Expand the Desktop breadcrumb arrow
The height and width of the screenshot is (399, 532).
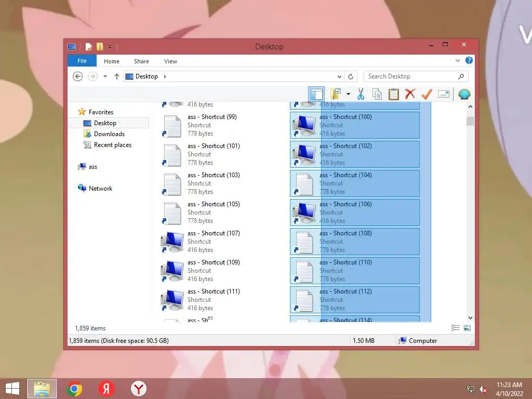tap(165, 76)
